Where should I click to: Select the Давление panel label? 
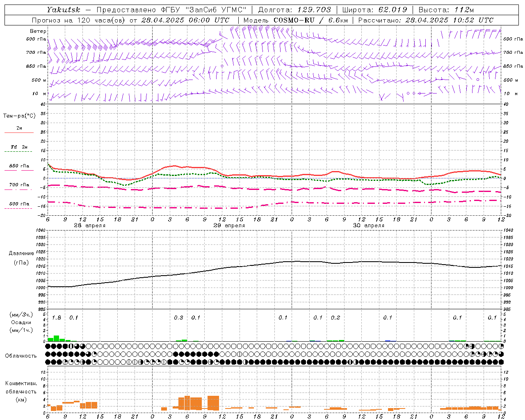(21, 253)
